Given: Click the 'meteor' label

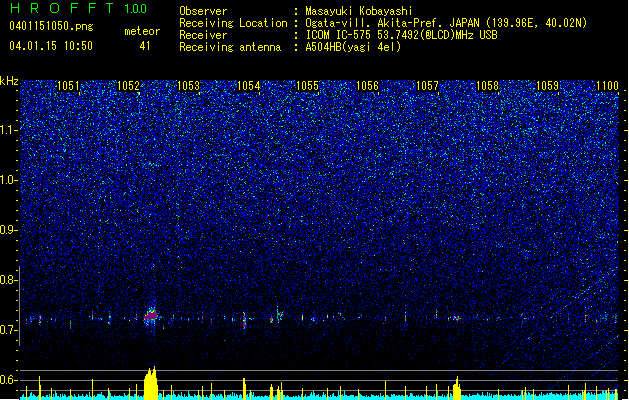Looking at the screenshot, I should coord(142,31).
